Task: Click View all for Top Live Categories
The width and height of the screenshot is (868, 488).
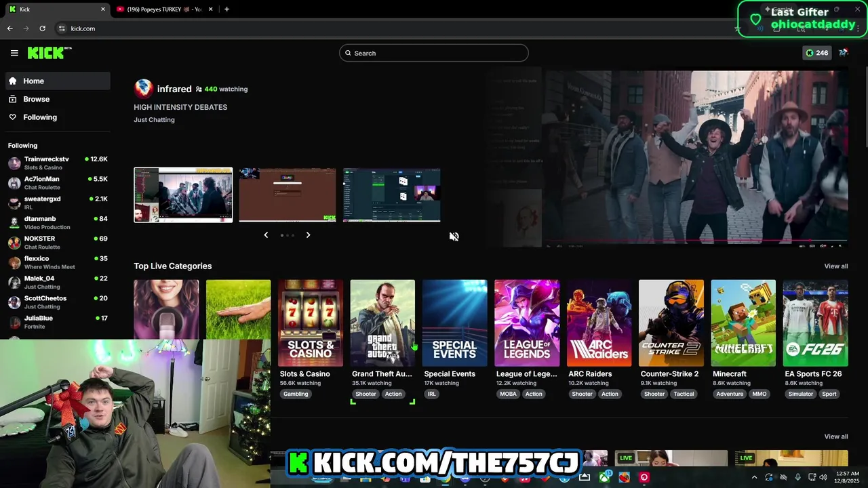Action: 836,266
